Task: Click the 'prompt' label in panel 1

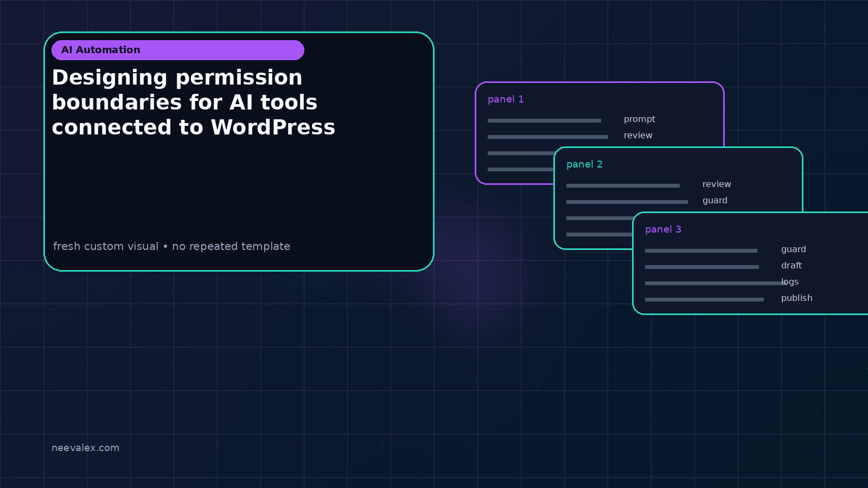Action: (x=640, y=119)
